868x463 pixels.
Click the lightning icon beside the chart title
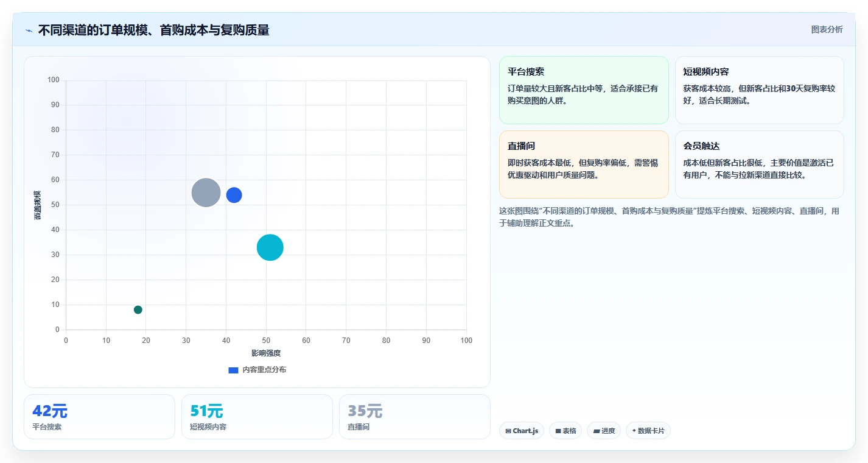coord(29,30)
